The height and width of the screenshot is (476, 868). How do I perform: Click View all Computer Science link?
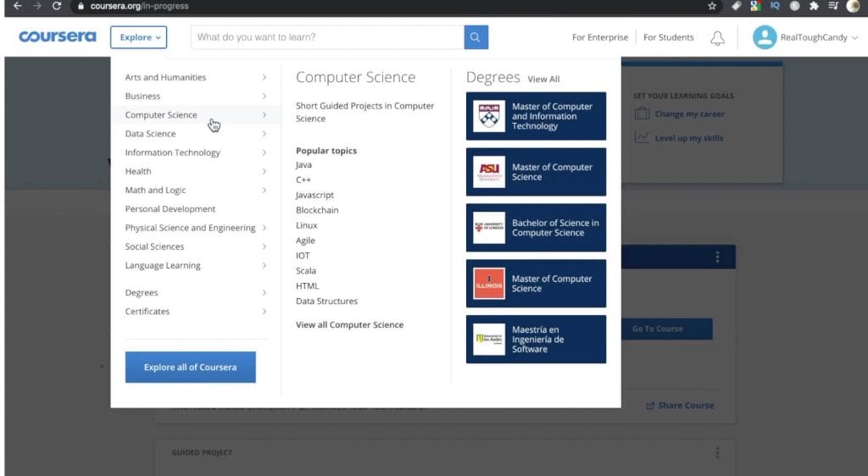click(349, 325)
